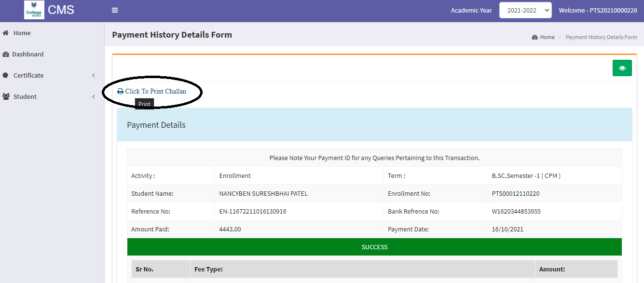Screen dimensions: 644x283
Task: Open the Home sidebar menu item
Action: (x=22, y=33)
